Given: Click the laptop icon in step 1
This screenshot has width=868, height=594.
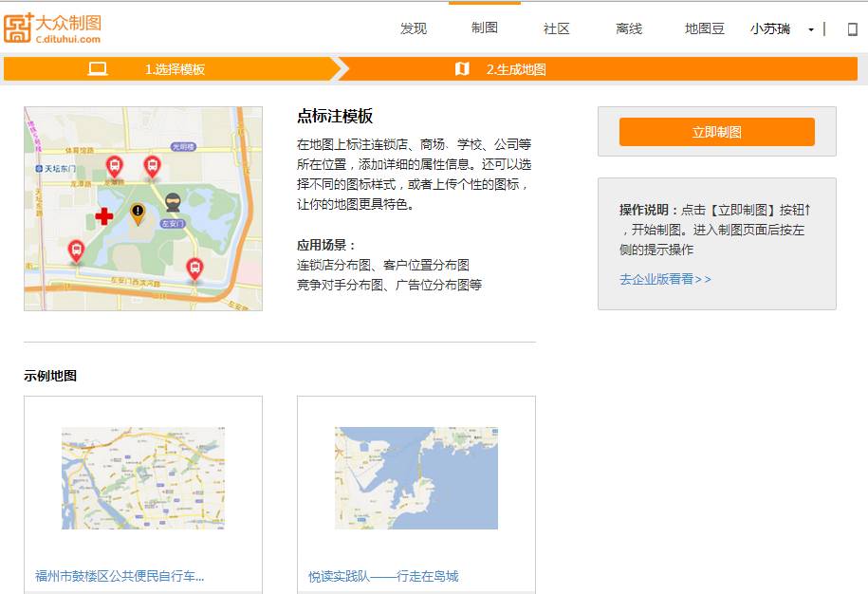Looking at the screenshot, I should click(x=98, y=68).
